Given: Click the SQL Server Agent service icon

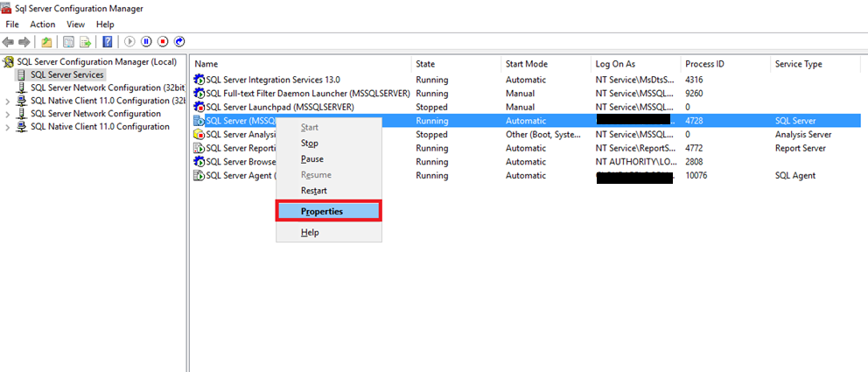Looking at the screenshot, I should (199, 175).
